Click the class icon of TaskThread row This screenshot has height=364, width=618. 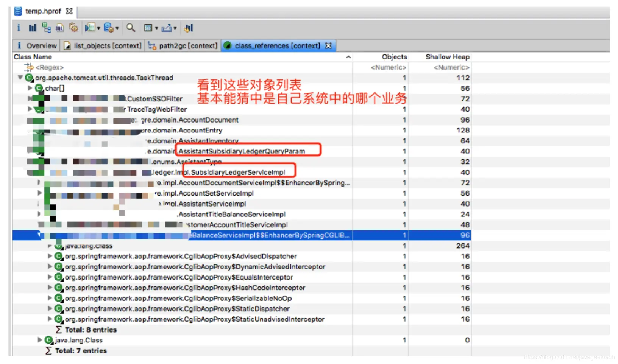pos(29,78)
